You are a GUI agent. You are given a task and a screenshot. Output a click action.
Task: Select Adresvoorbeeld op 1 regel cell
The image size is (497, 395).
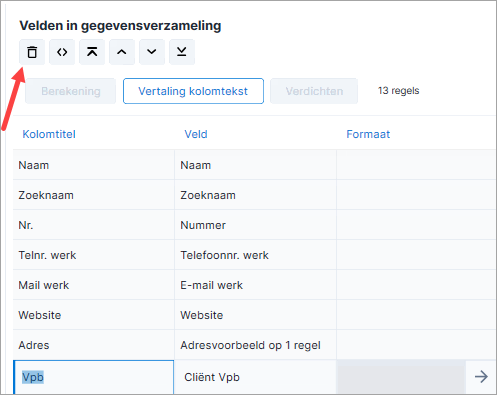click(x=255, y=345)
